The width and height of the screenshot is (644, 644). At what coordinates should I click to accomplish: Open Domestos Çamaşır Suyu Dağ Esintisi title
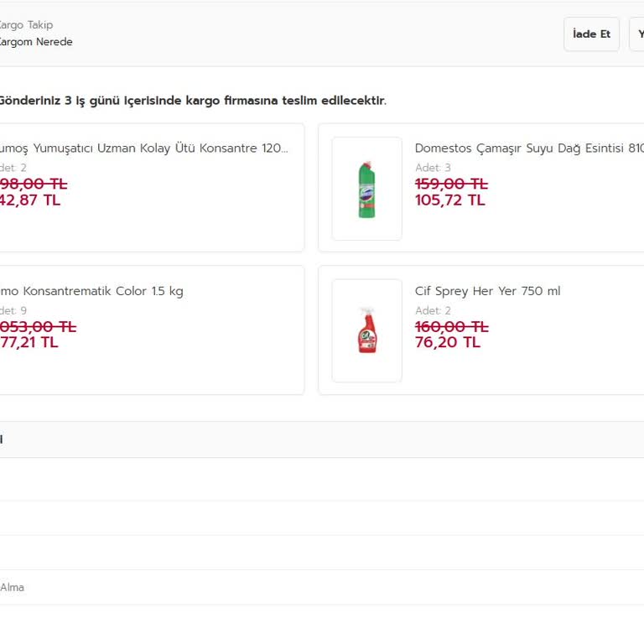pyautogui.click(x=529, y=148)
